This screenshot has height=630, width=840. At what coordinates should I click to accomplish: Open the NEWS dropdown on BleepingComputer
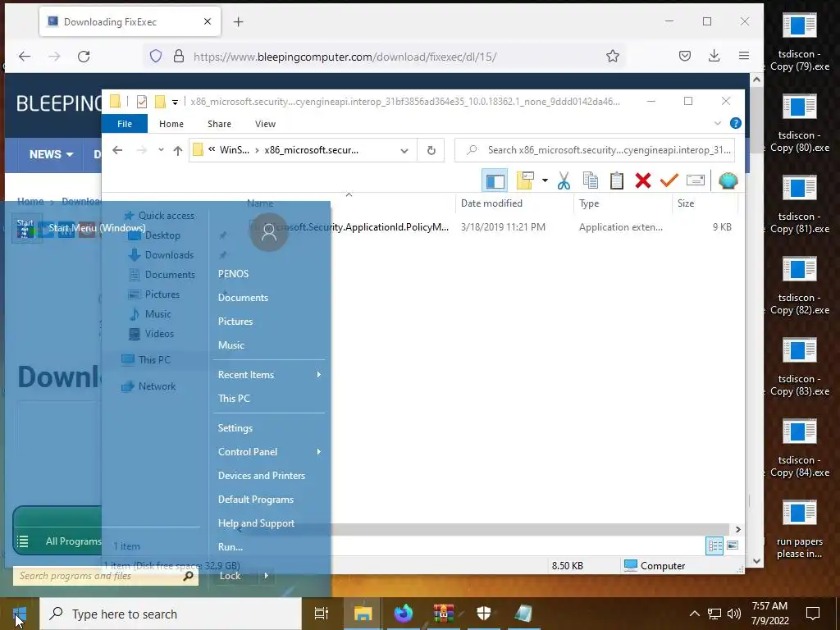pos(51,155)
